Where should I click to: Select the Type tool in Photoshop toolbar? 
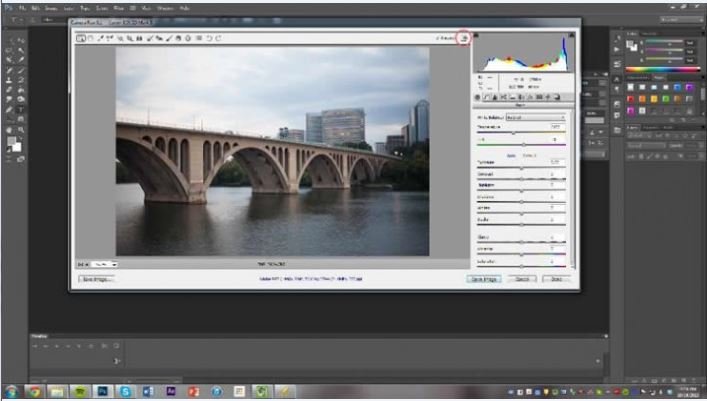21,110
